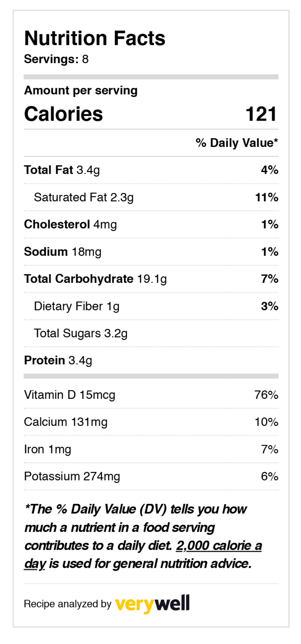Image resolution: width=301 pixels, height=644 pixels.
Task: Click the Calories label
Action: coord(64,114)
